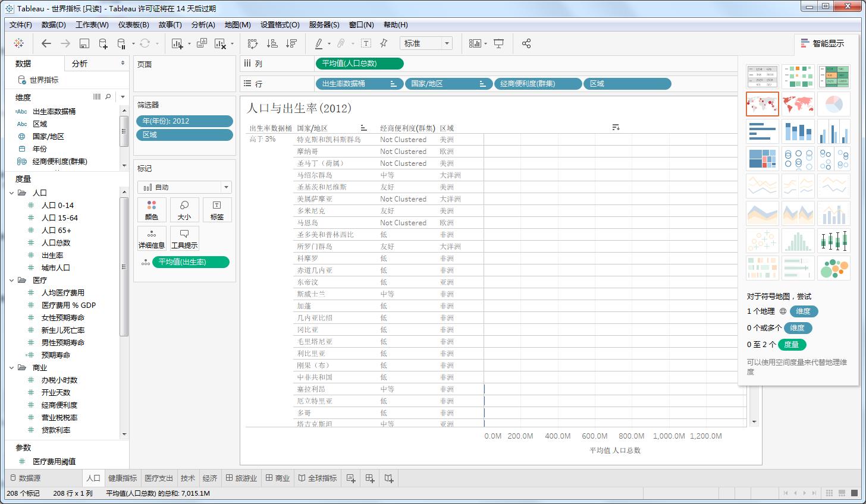Open the new worksheet dropdown arrow in toolbar
The width and height of the screenshot is (866, 504).
189,43
